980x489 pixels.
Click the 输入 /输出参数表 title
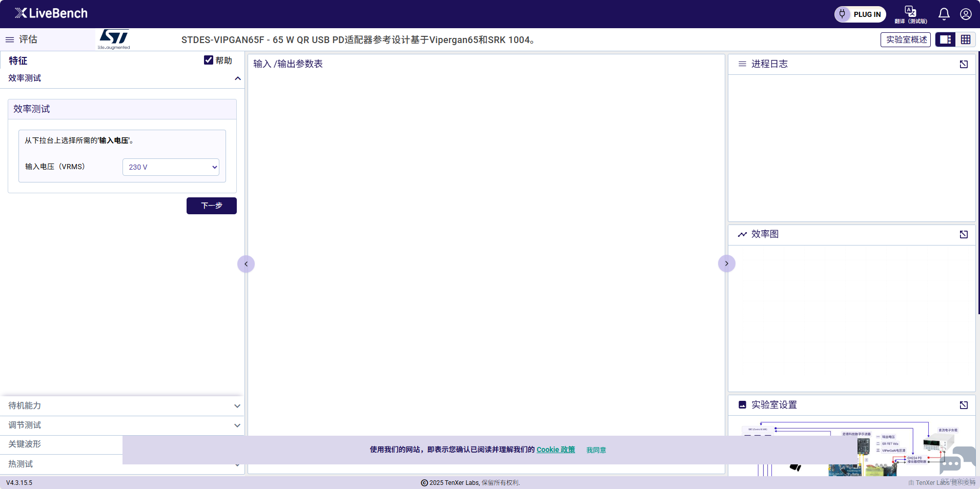point(288,64)
